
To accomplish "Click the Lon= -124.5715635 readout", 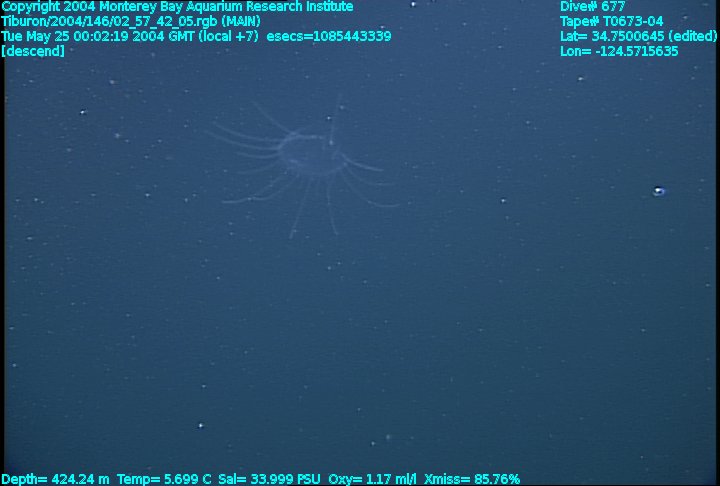I will 619,51.
